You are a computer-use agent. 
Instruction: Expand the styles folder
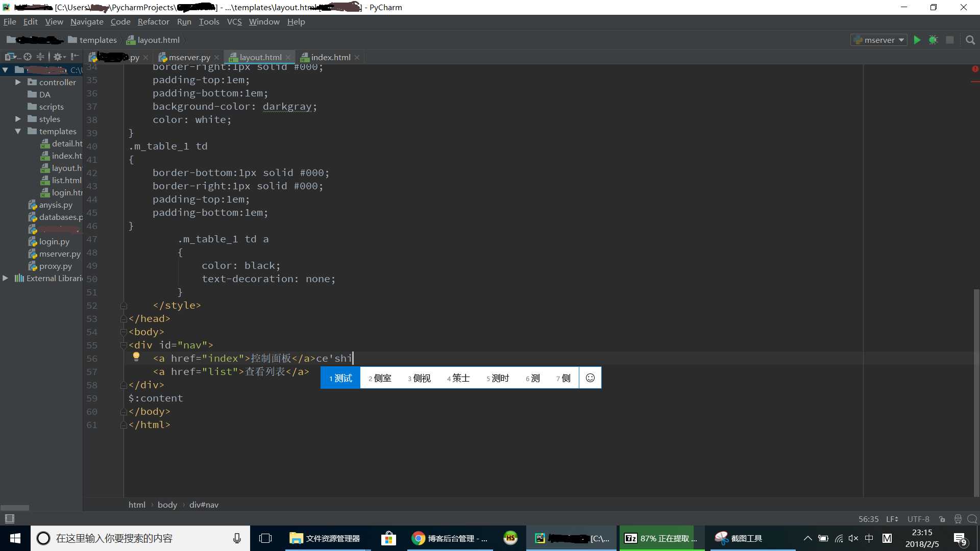18,119
